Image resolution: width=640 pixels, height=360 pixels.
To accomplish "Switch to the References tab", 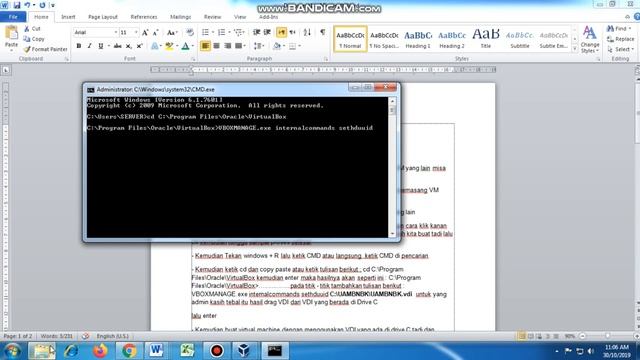I will point(144,17).
